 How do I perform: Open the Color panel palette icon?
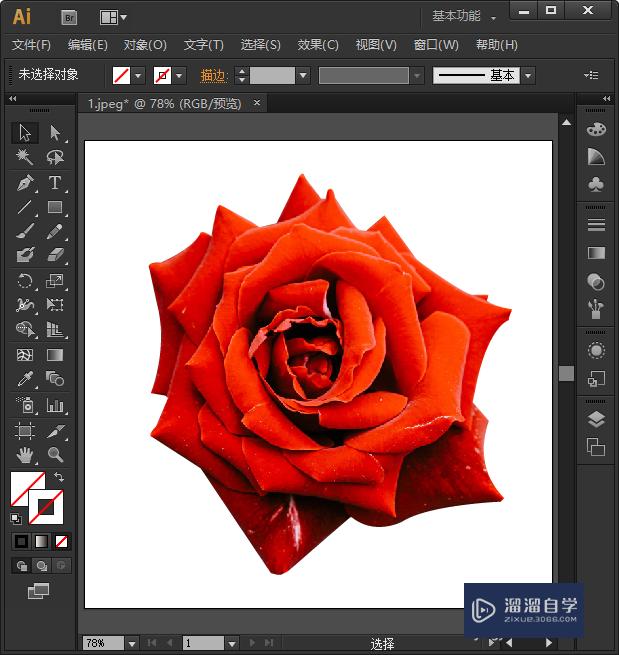[596, 129]
